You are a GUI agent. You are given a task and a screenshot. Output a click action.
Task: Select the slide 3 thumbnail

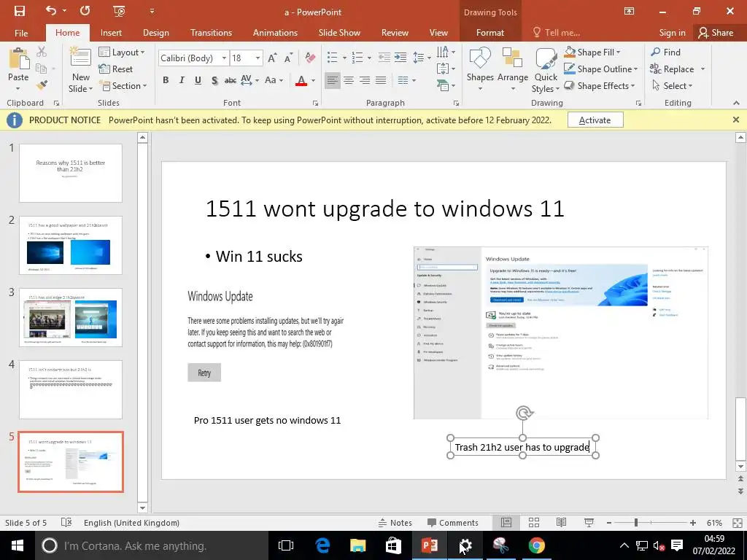[71, 317]
